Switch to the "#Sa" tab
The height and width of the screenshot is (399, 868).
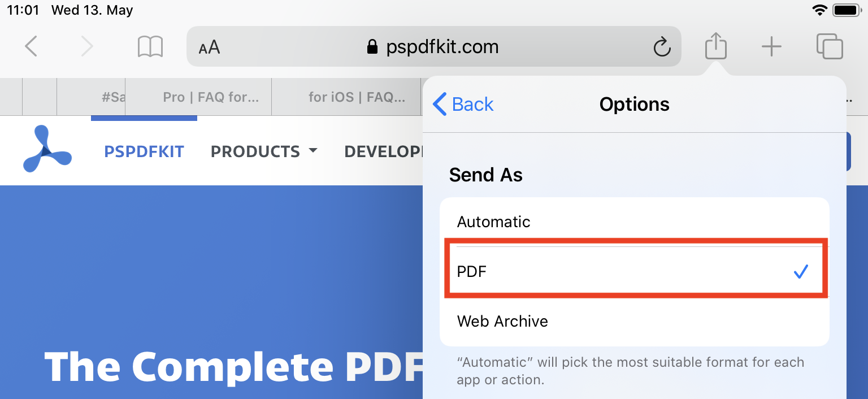pos(113,97)
